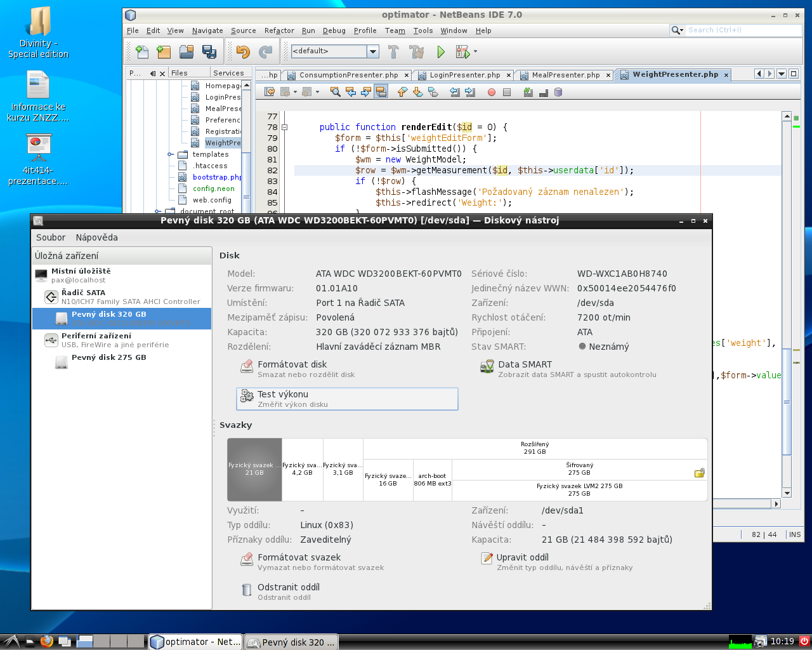Select the 21 GB physical volume block
Image resolution: width=812 pixels, height=650 pixels.
pos(254,469)
